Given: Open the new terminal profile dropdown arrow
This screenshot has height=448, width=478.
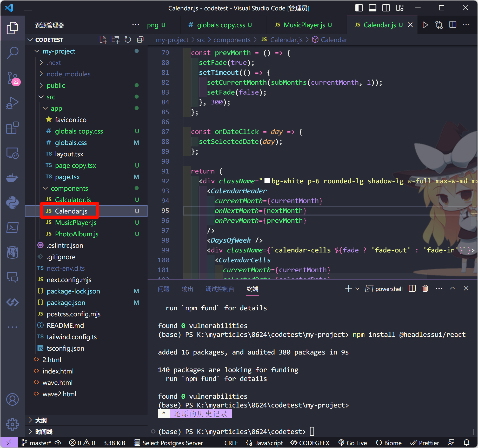Looking at the screenshot, I should 357,289.
